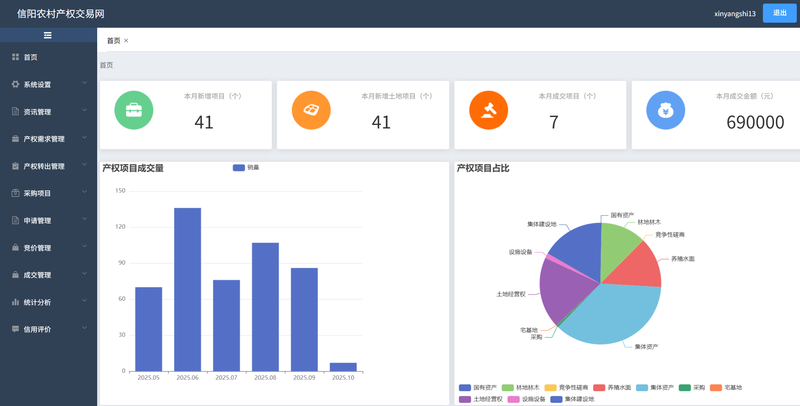Expand the 资讯管理 submenu
The width and height of the screenshot is (800, 406).
click(x=48, y=112)
